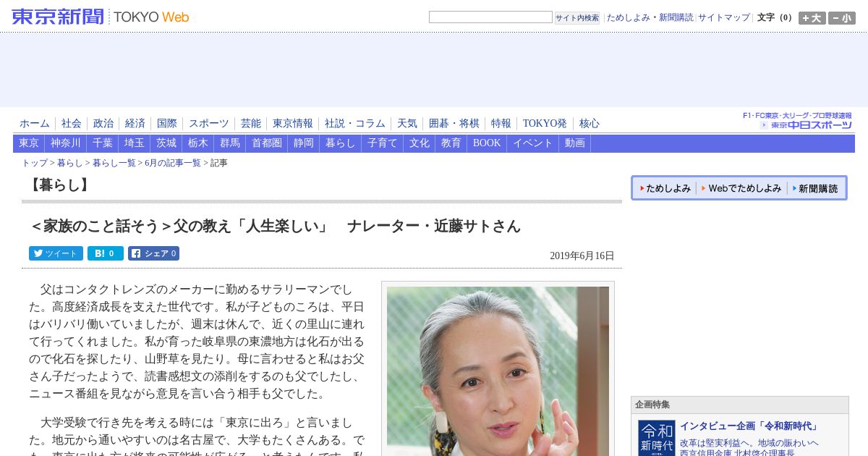This screenshot has height=456, width=868.
Task: Select the 首都圏 tab
Action: point(267,143)
